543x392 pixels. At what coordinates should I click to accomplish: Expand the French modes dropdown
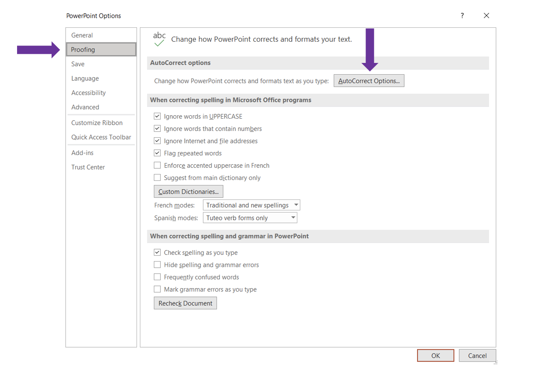(251, 205)
